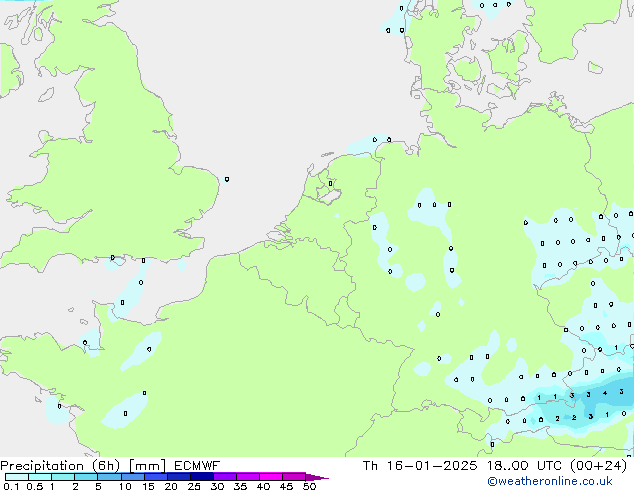634x490 pixels.
Task: Click the legend label '10'
Action: coord(125,486)
